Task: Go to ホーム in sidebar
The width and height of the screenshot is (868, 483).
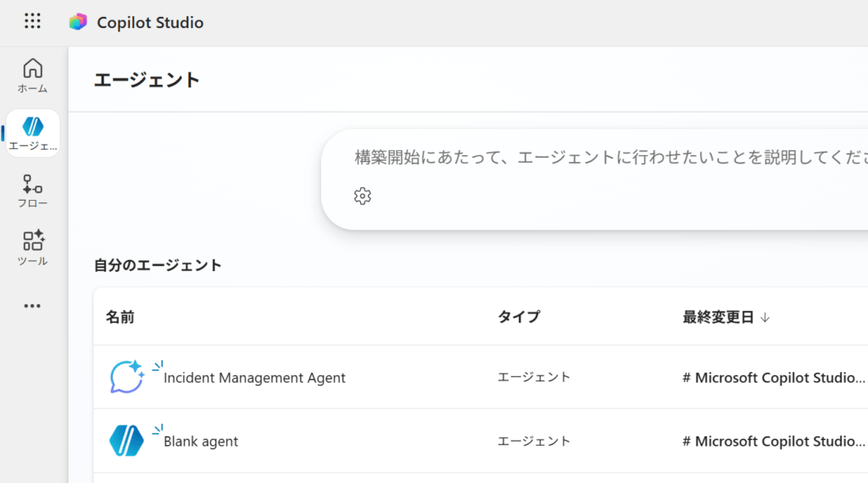Action: (33, 75)
